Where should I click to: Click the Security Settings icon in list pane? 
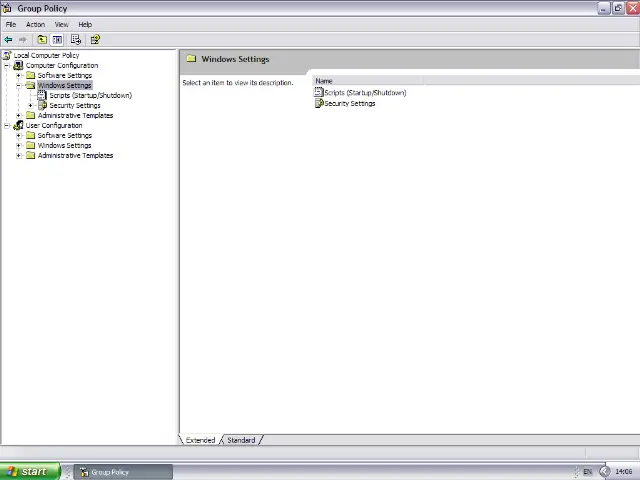click(x=319, y=103)
